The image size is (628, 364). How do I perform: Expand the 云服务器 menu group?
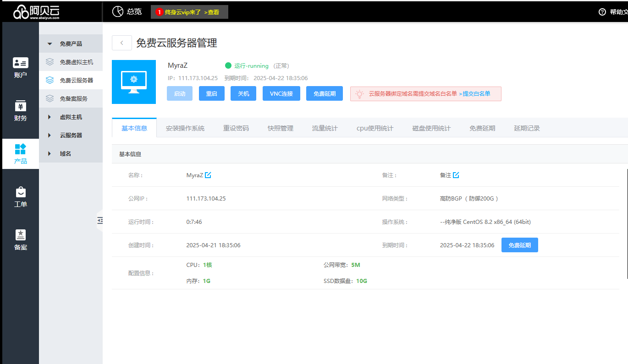pyautogui.click(x=71, y=135)
